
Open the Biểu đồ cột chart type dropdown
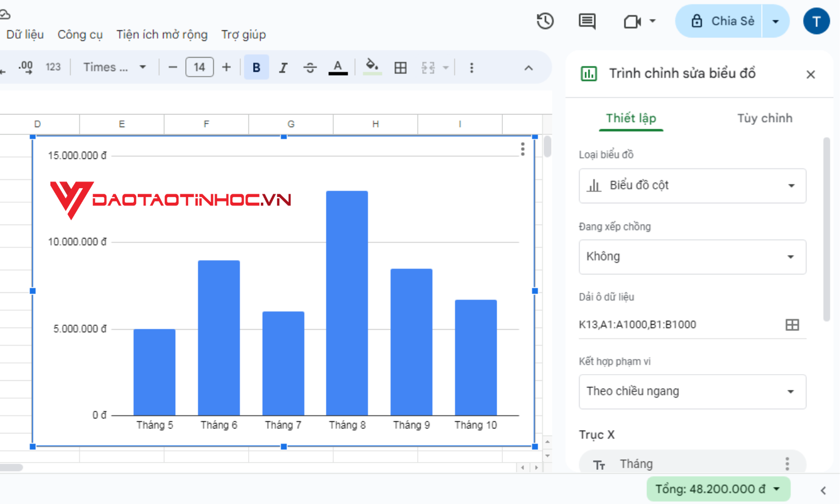692,185
